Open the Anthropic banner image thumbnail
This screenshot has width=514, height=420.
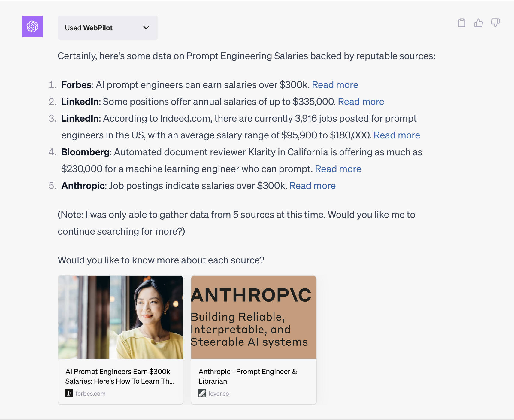[x=254, y=317]
